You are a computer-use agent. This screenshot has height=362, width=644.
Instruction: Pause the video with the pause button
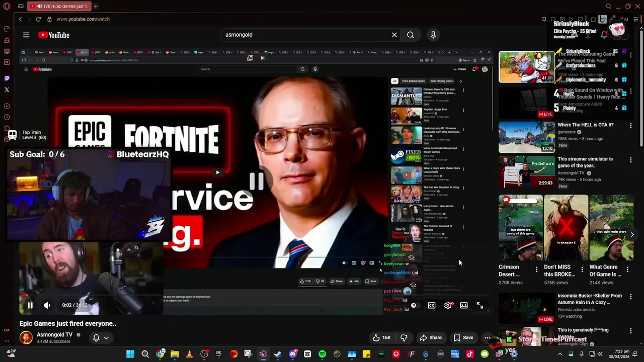click(30, 305)
